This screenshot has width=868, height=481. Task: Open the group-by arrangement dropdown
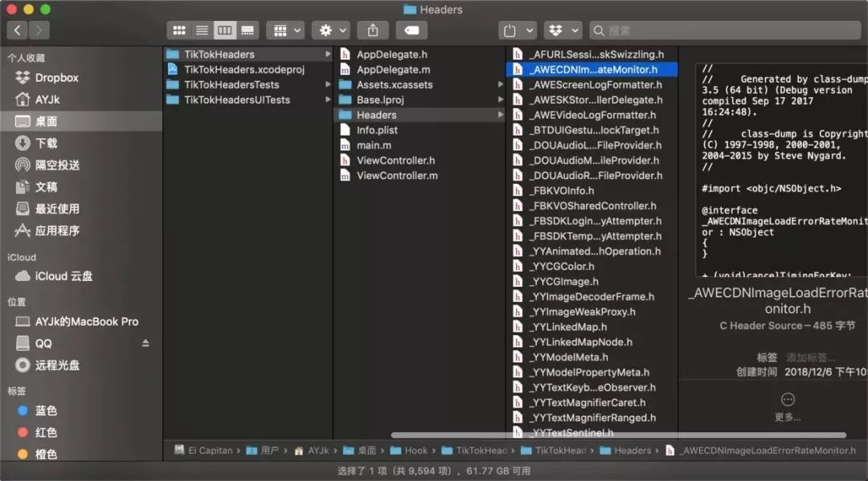coord(285,31)
